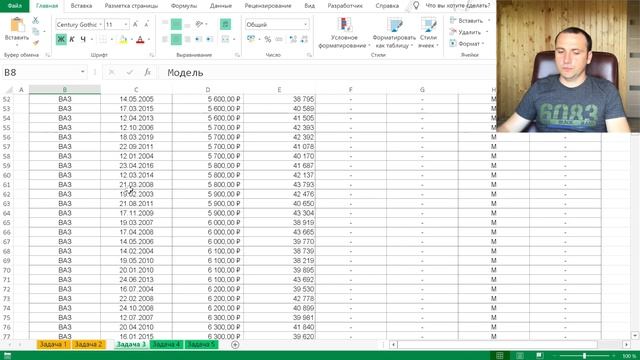Click the formula bar containing 'Модель'
The width and height of the screenshot is (640, 360).
click(326, 72)
